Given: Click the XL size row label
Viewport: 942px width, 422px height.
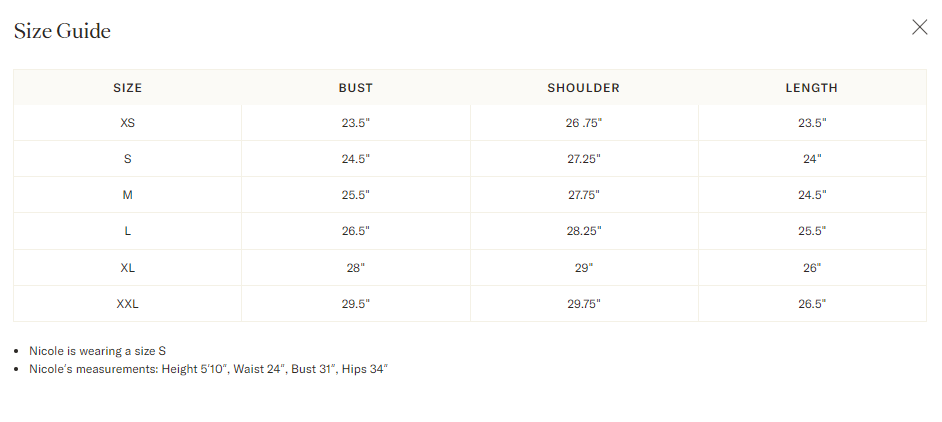Looking at the screenshot, I should (127, 268).
